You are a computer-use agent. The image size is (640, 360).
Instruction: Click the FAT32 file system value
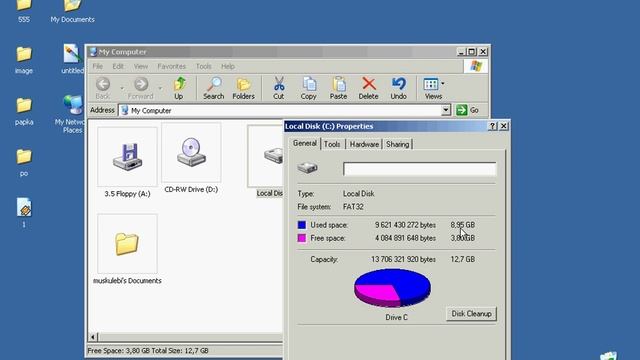[353, 207]
